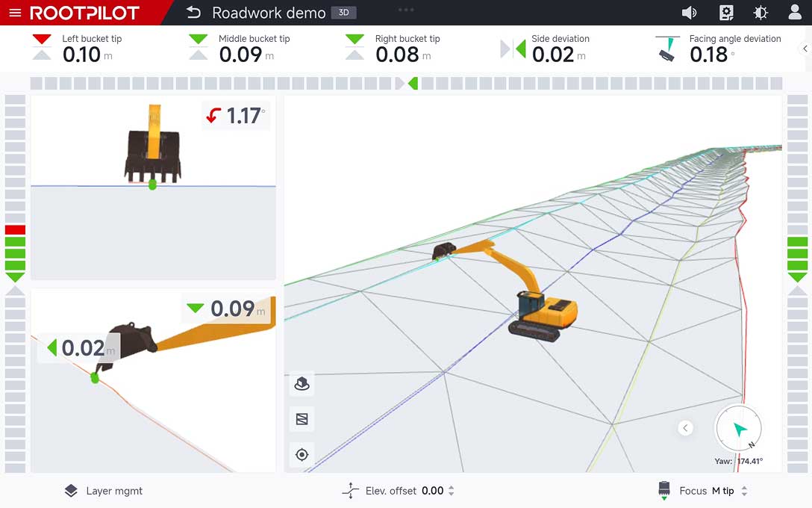The height and width of the screenshot is (508, 812).
Task: Click the three-dot handle in the title bar
Action: coord(406,9)
